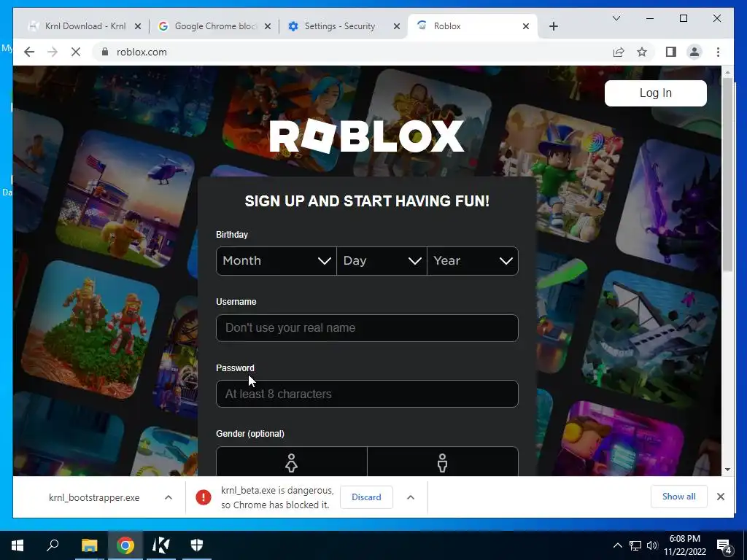
Task: Close the Settings - Security tab
Action: click(396, 26)
